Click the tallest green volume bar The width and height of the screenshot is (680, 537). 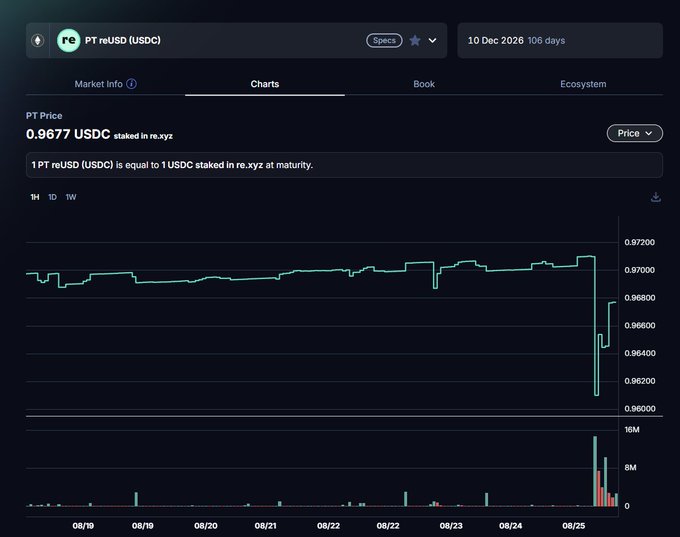[595, 471]
